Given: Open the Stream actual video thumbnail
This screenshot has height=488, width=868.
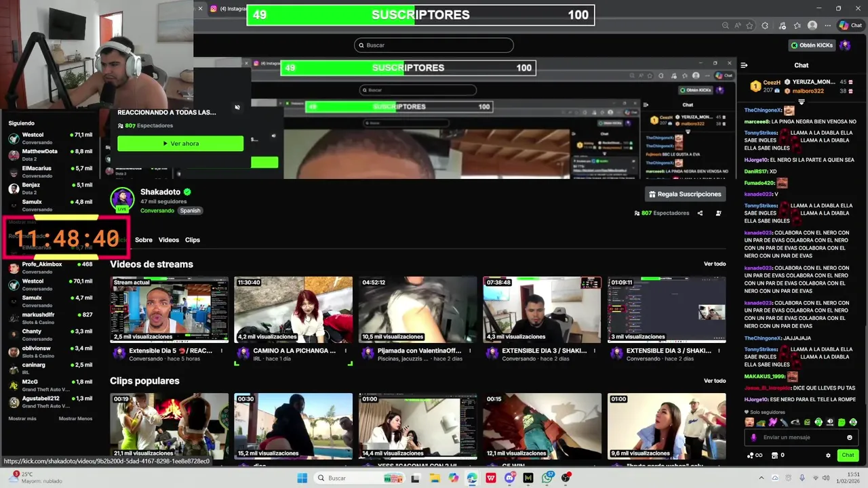Looking at the screenshot, I should click(170, 309).
